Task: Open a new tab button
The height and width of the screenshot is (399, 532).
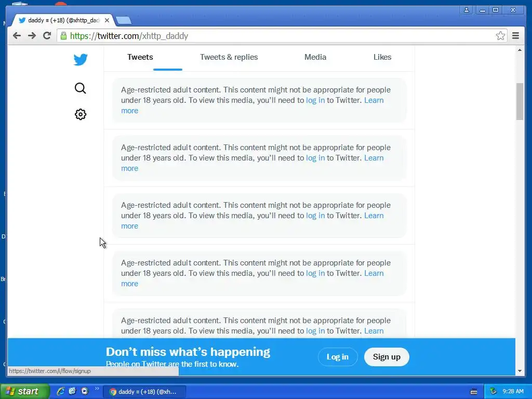Action: pyautogui.click(x=124, y=21)
